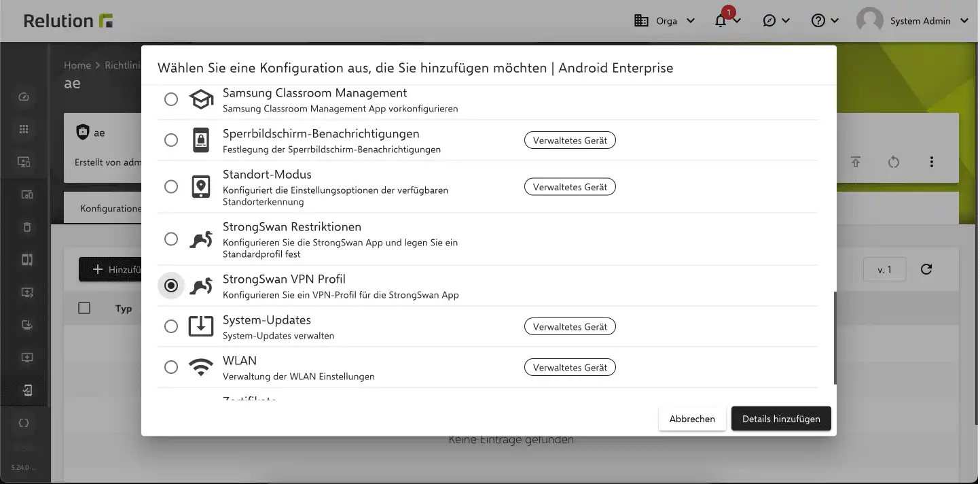Open the monitor-and-phone devices sidebar icon
980x484 pixels.
(x=24, y=162)
